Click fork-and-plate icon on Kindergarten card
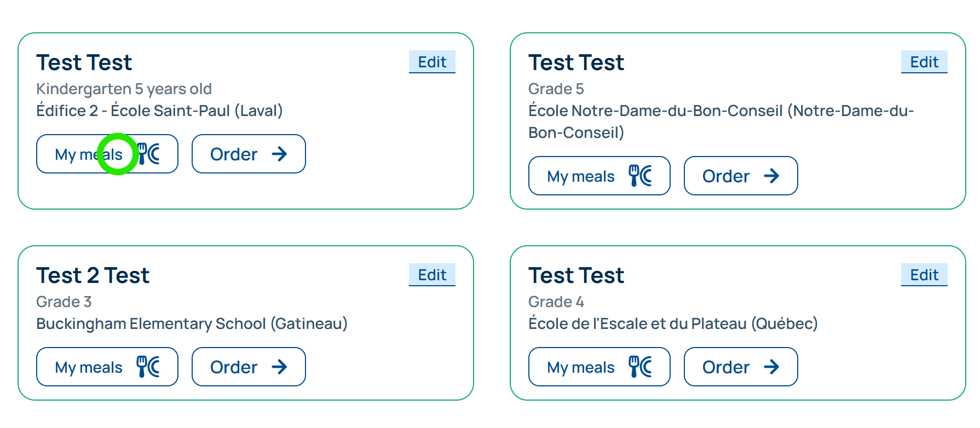The height and width of the screenshot is (428, 980). tap(149, 154)
